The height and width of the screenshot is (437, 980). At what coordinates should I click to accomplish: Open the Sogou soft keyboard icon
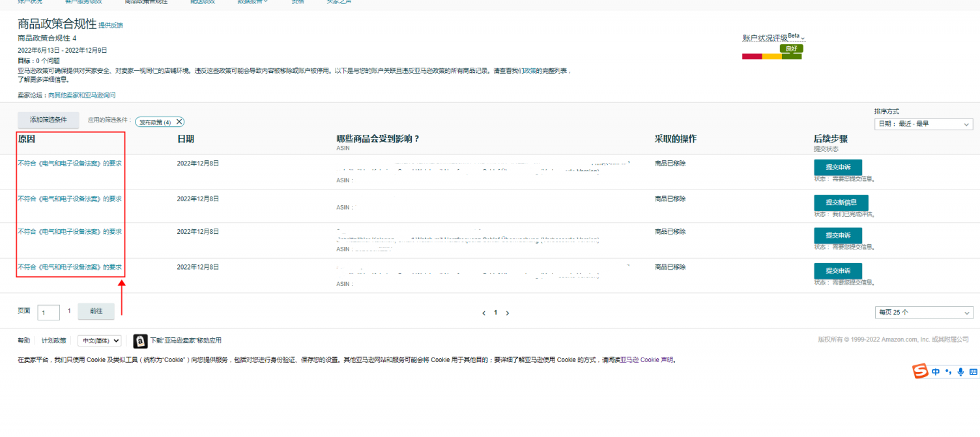point(973,372)
